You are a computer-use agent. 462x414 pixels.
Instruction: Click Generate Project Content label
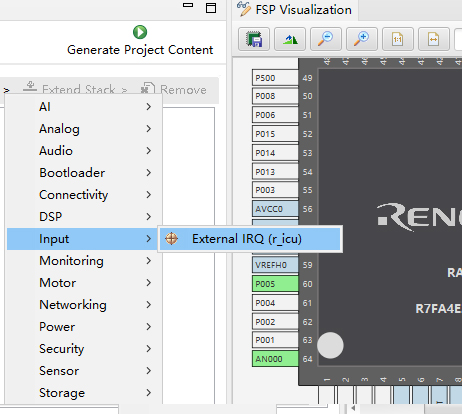pyautogui.click(x=140, y=50)
